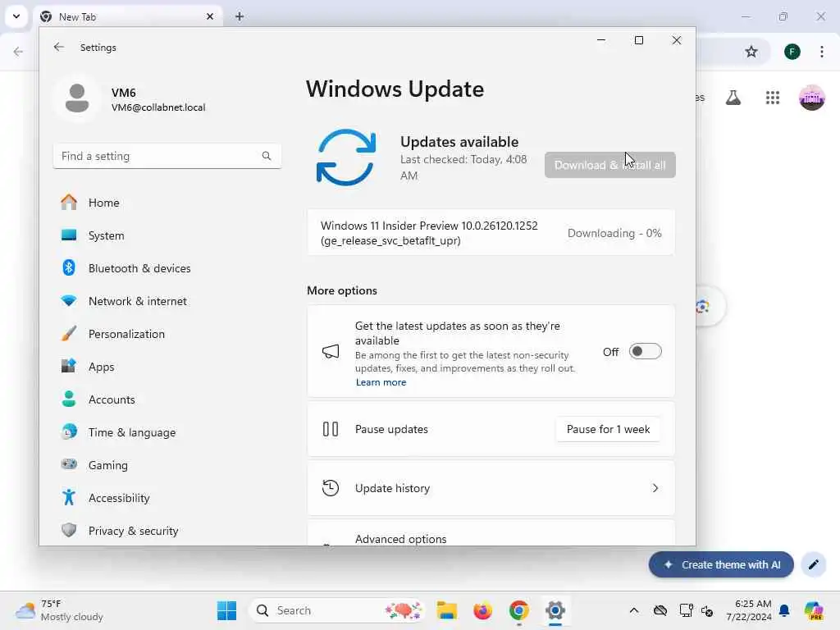This screenshot has height=630, width=840.
Task: Click Chrome back navigation arrow
Action: pyautogui.click(x=18, y=52)
